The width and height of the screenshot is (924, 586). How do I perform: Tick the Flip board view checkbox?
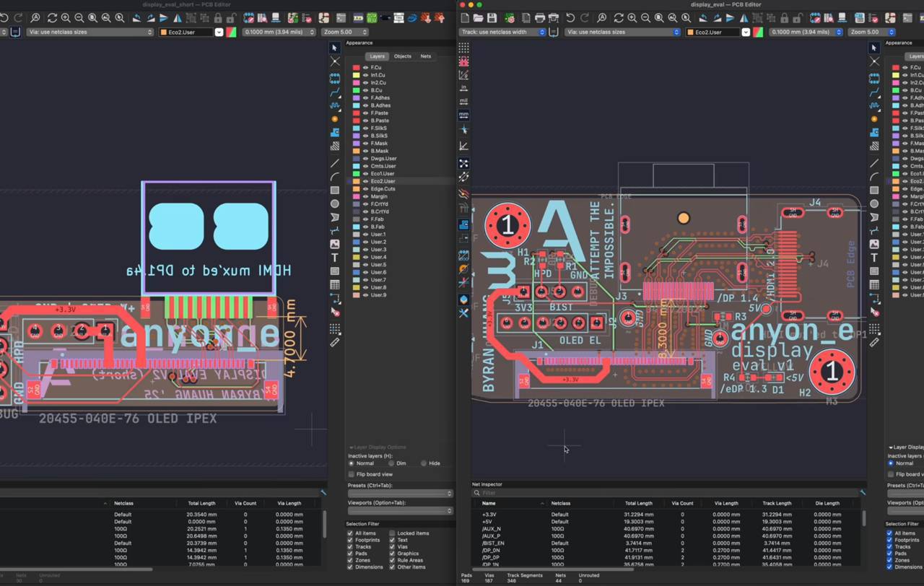tap(351, 474)
